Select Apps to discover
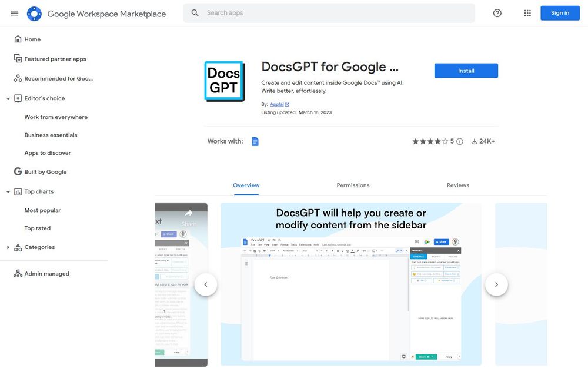The image size is (588, 368). [x=48, y=153]
